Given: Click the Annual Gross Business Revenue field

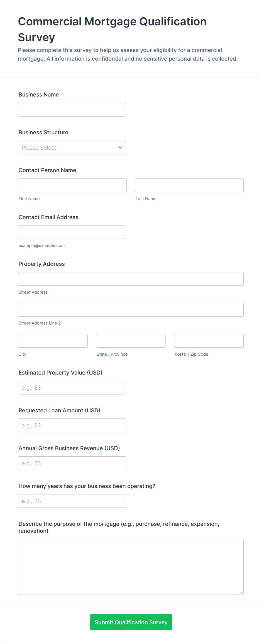Looking at the screenshot, I should tap(72, 463).
